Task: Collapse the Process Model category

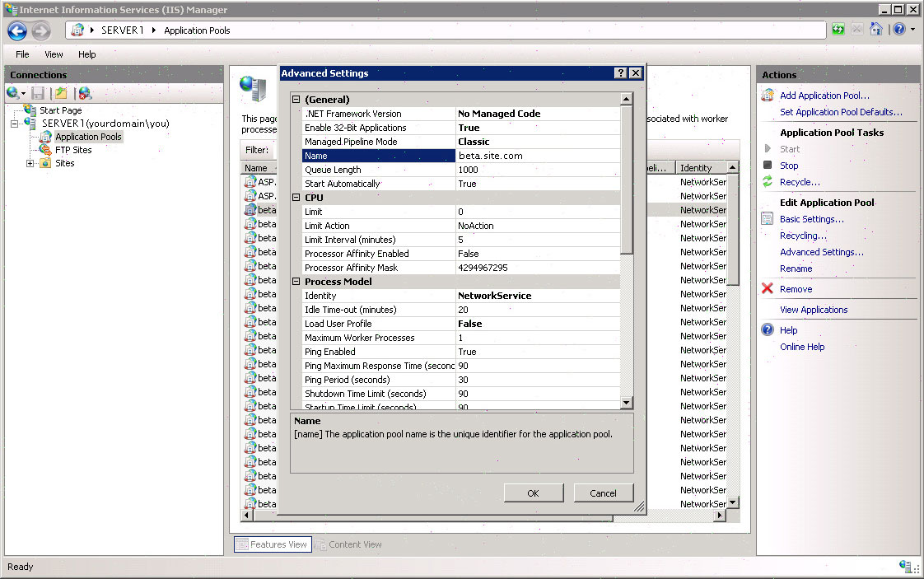Action: point(296,281)
